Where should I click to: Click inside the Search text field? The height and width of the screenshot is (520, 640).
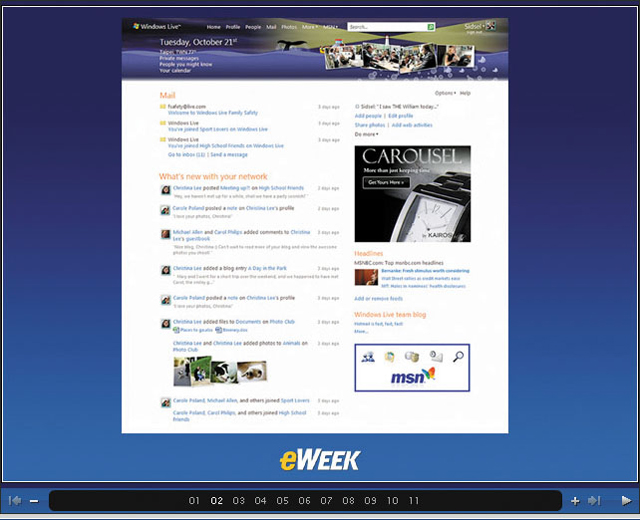[x=387, y=27]
